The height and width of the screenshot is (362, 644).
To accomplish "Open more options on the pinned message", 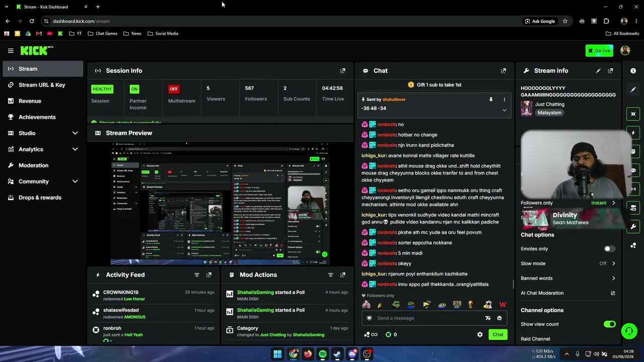I will point(504,100).
